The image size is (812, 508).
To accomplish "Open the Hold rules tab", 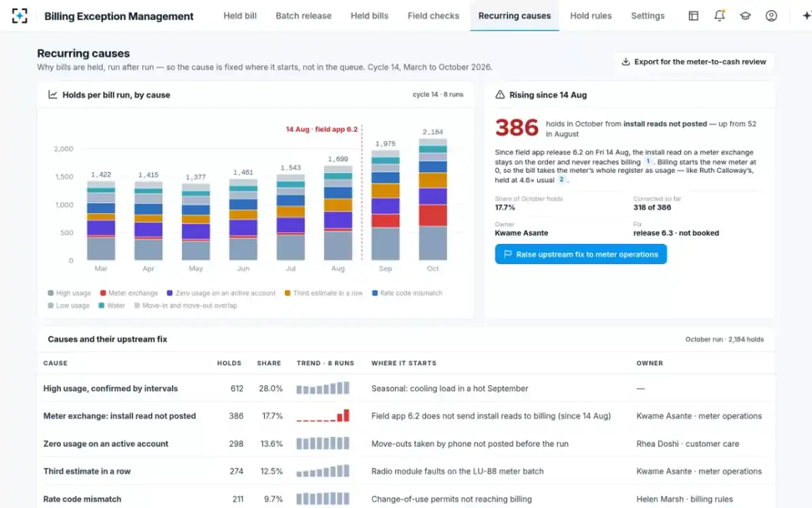I will pos(591,16).
